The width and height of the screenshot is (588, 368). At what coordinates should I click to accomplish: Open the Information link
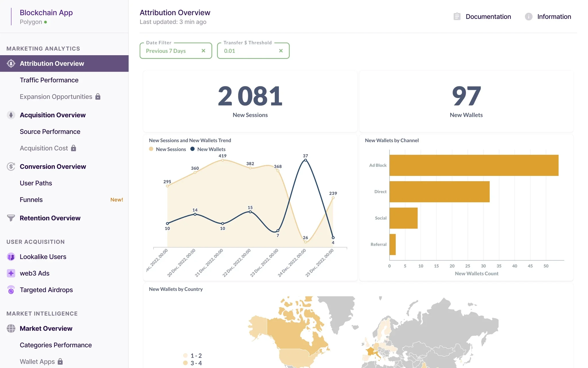pyautogui.click(x=554, y=16)
